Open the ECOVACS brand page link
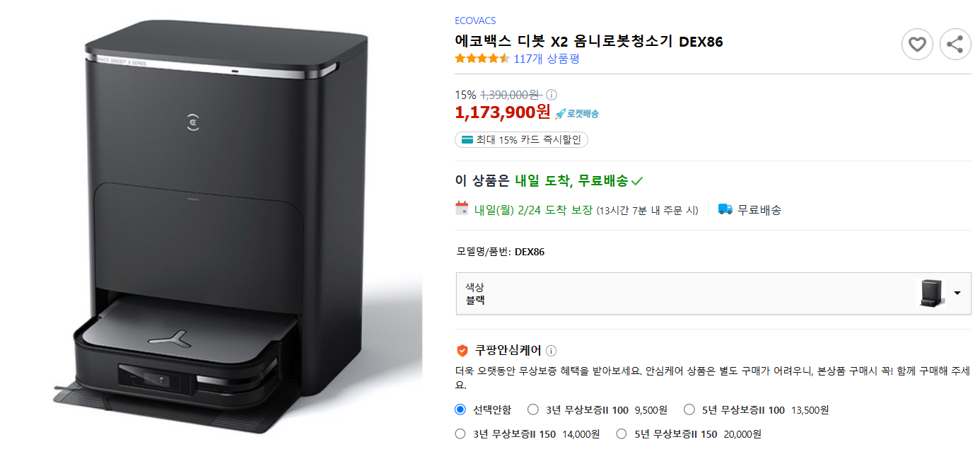The width and height of the screenshot is (980, 454). click(475, 20)
